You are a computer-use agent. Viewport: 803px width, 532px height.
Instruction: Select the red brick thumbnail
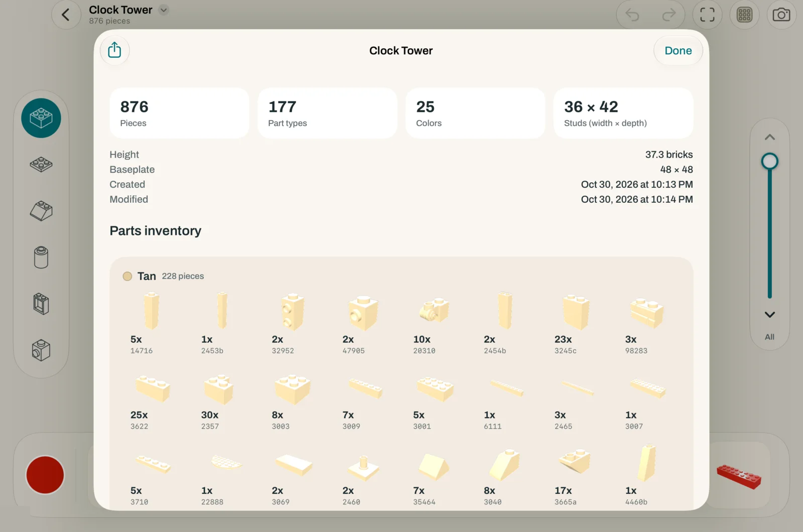(x=739, y=476)
